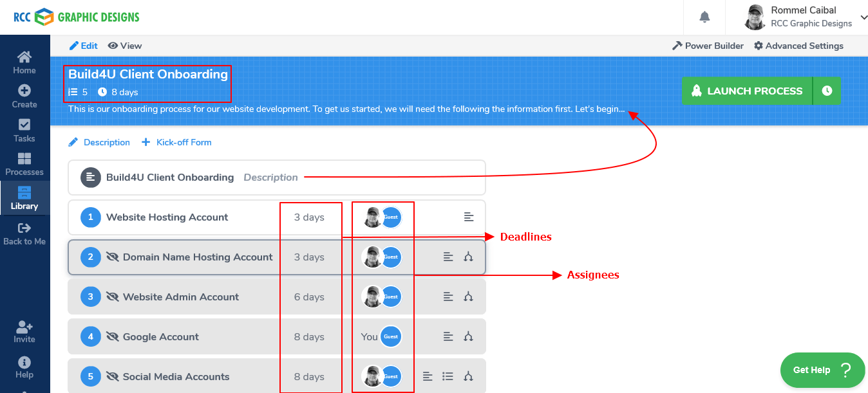
Task: Open the Invite icon in sidebar
Action: (24, 331)
